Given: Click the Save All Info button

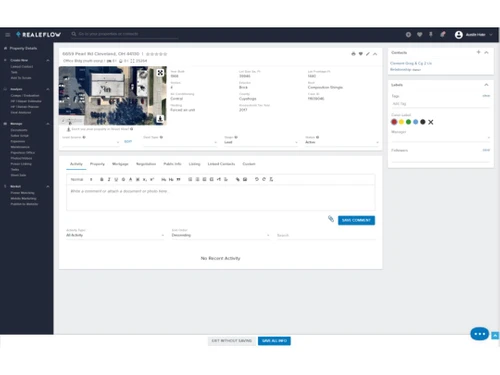Looking at the screenshot, I should 274,341.
